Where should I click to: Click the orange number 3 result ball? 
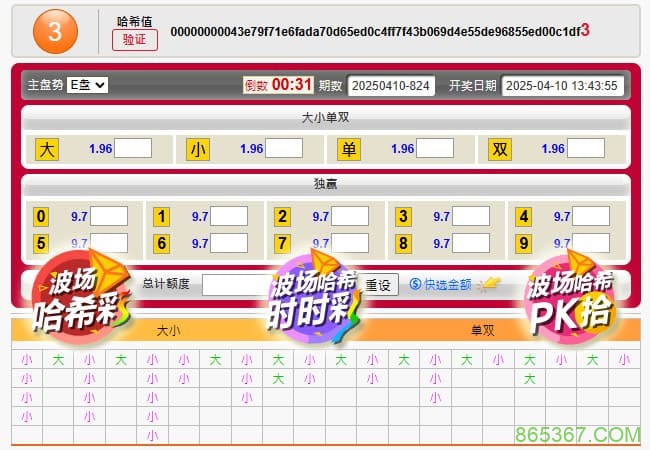tap(55, 31)
